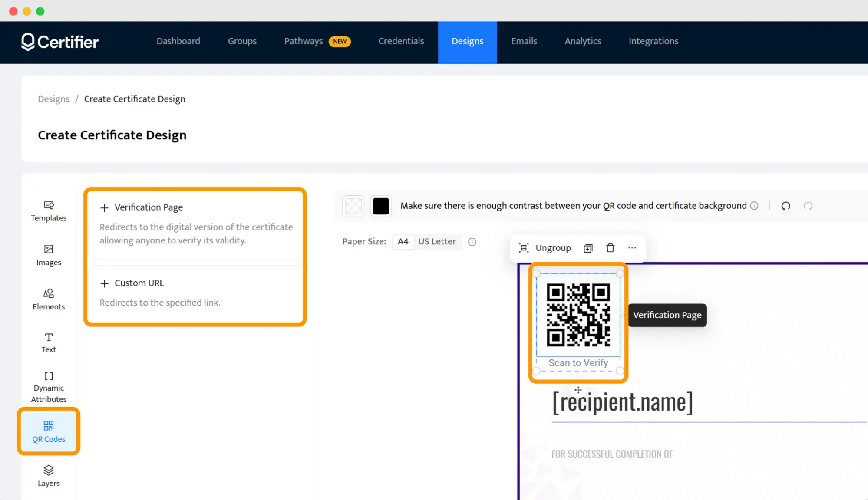Ungroup the selected QR element

point(545,248)
